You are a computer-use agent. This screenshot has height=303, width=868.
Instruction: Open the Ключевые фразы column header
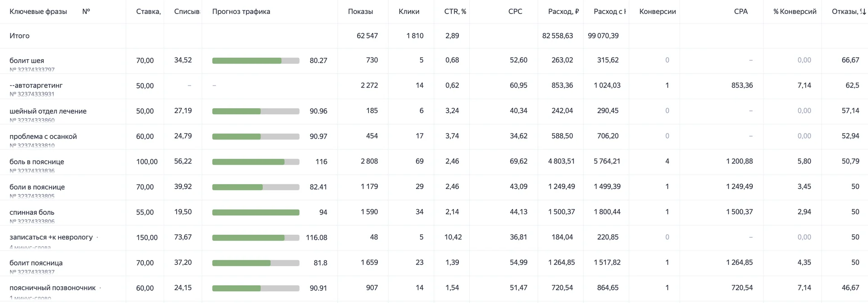(x=38, y=12)
